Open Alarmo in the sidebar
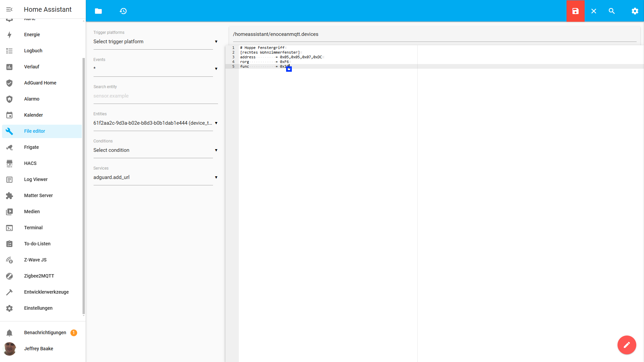 click(42, 99)
